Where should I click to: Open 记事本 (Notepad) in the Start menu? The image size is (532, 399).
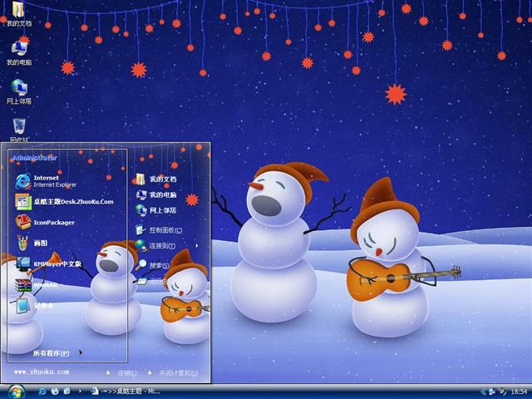click(x=34, y=306)
